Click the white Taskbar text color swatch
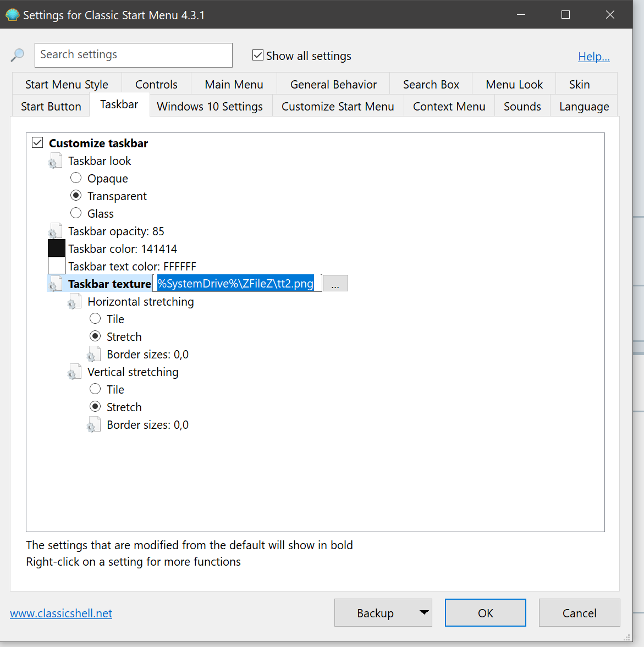The width and height of the screenshot is (644, 647). click(x=57, y=266)
